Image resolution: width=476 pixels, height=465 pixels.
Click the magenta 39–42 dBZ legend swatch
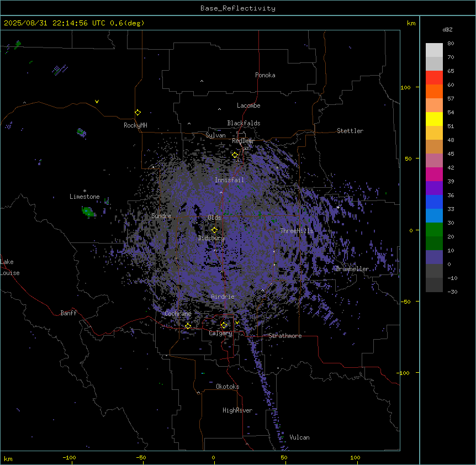(434, 174)
